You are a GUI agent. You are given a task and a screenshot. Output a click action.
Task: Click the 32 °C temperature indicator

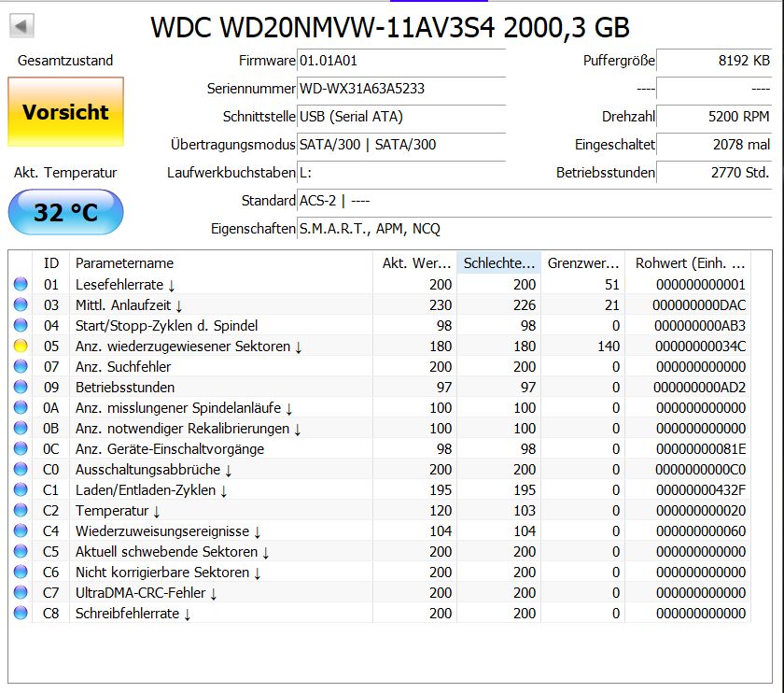point(65,211)
